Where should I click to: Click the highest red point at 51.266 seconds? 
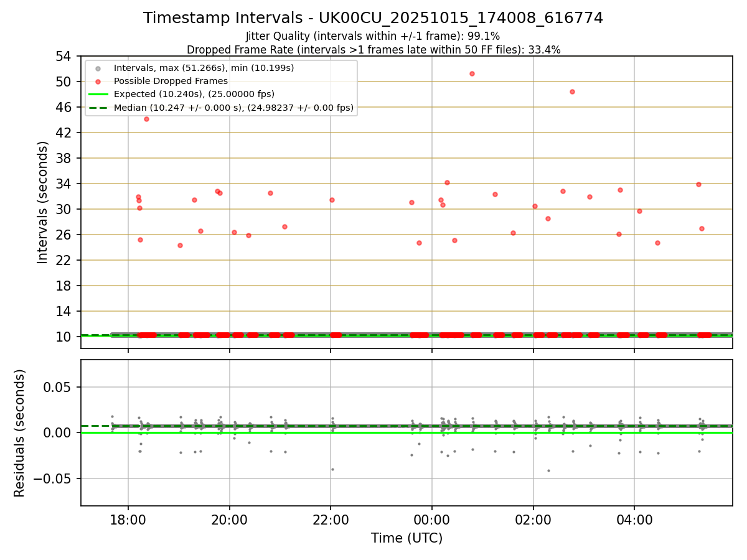tap(472, 73)
